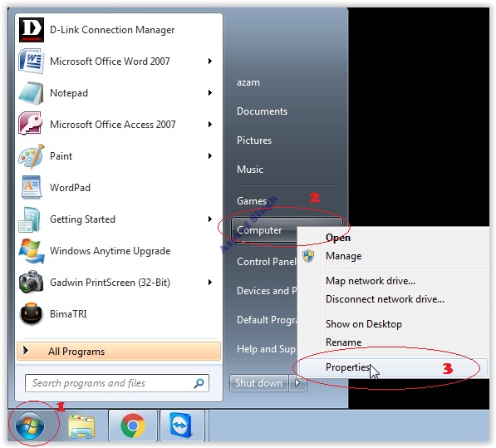Launch Paint by its label
This screenshot has width=496, height=448.
coord(61,156)
